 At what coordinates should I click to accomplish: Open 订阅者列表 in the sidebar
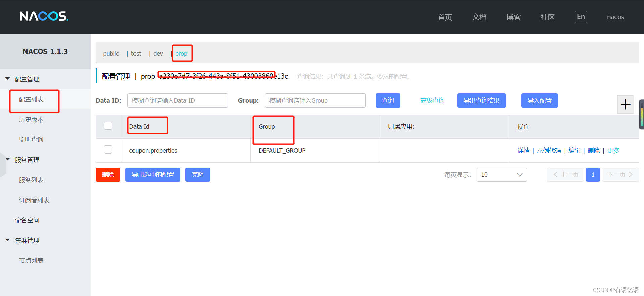tap(34, 200)
